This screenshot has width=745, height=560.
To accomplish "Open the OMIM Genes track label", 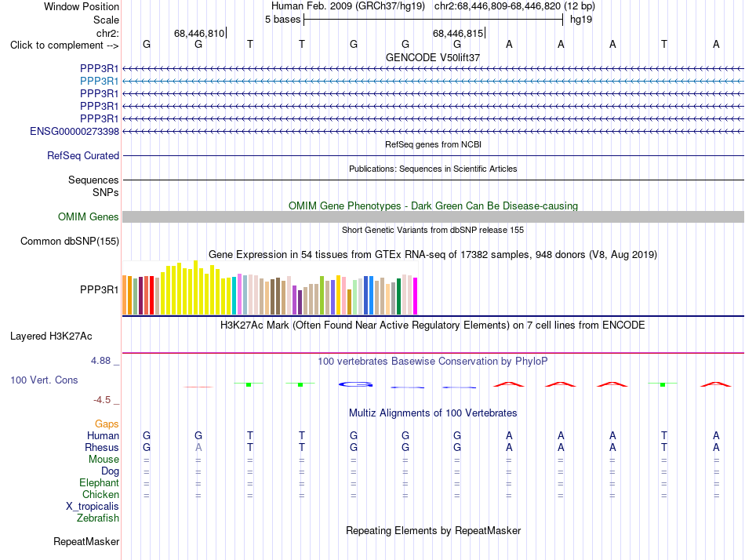I will tap(88, 216).
